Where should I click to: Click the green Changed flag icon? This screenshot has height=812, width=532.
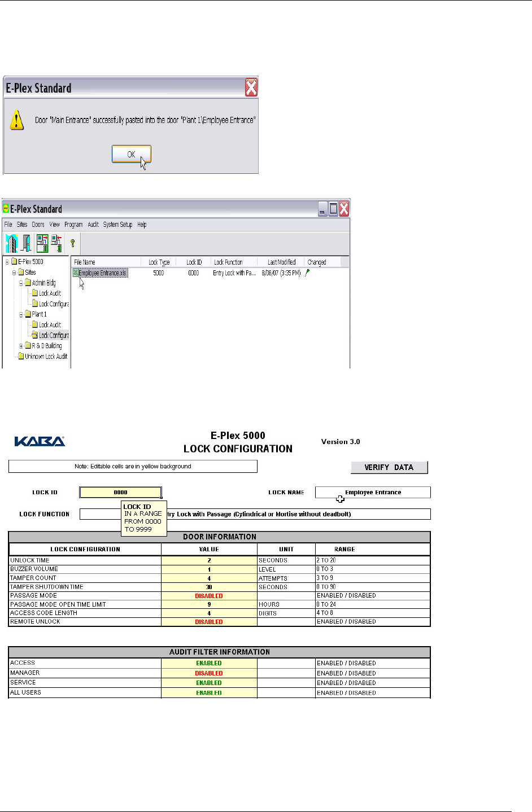pyautogui.click(x=308, y=273)
